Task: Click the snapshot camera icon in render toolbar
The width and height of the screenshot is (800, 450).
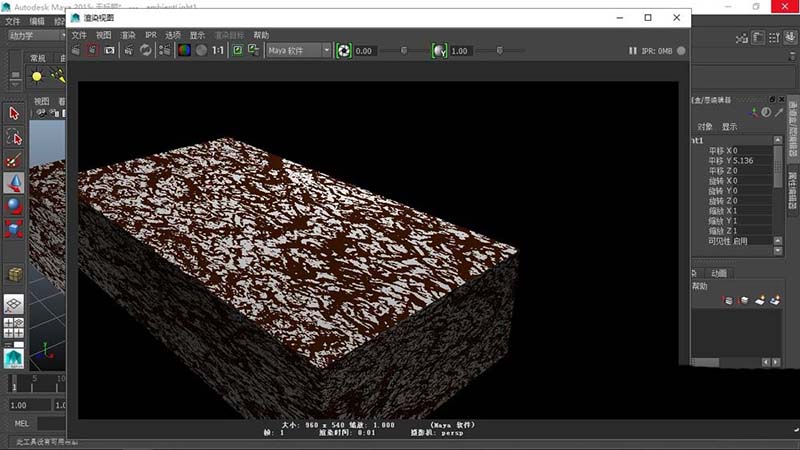Action: pos(110,50)
